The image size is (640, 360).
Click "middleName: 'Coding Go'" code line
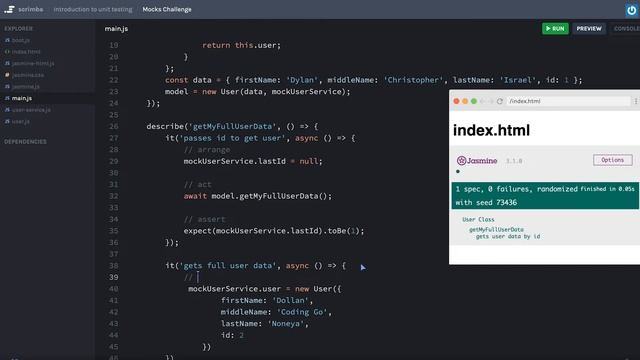click(276, 312)
